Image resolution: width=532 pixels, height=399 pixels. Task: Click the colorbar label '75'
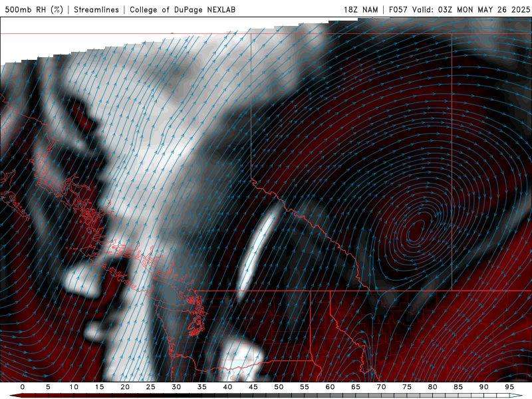[x=407, y=387]
